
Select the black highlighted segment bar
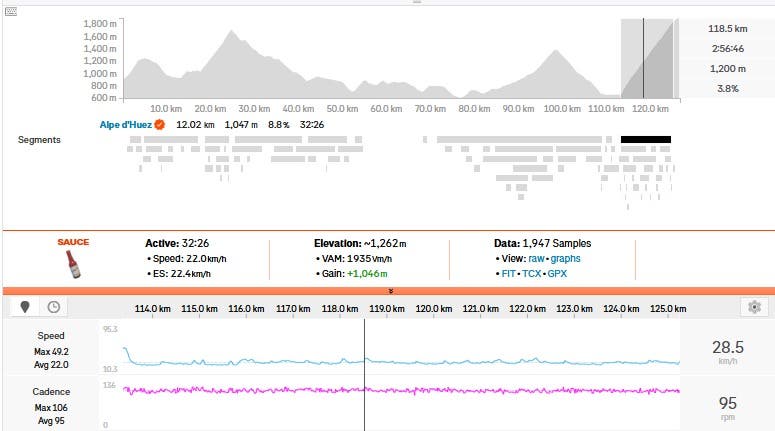click(646, 139)
